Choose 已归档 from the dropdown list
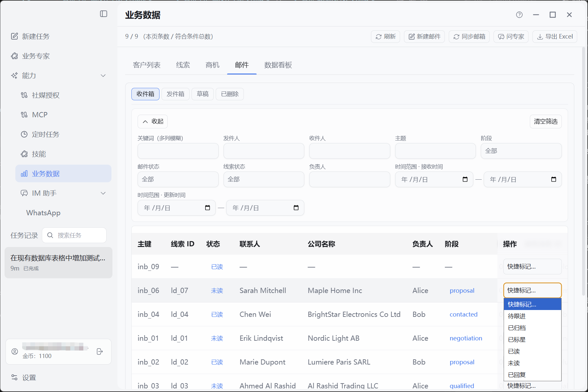Image resolution: width=588 pixels, height=392 pixels. (x=532, y=328)
